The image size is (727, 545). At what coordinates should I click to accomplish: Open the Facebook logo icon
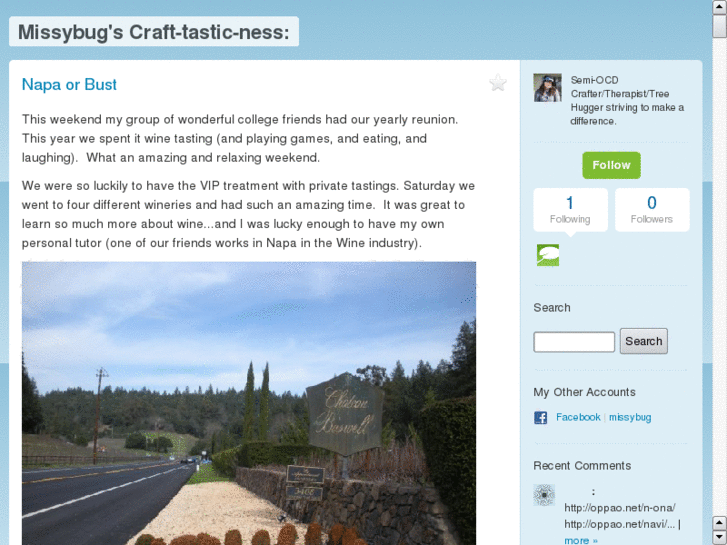(x=540, y=417)
